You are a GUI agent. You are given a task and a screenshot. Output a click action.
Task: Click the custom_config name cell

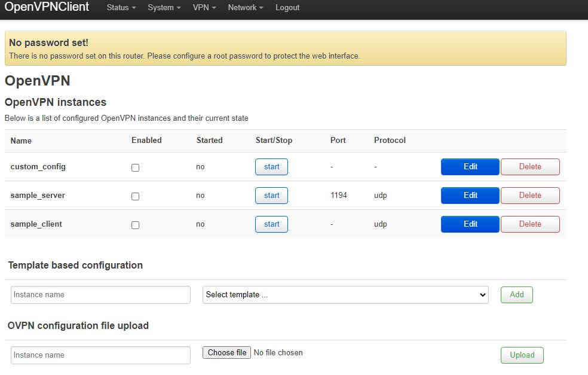coord(38,167)
